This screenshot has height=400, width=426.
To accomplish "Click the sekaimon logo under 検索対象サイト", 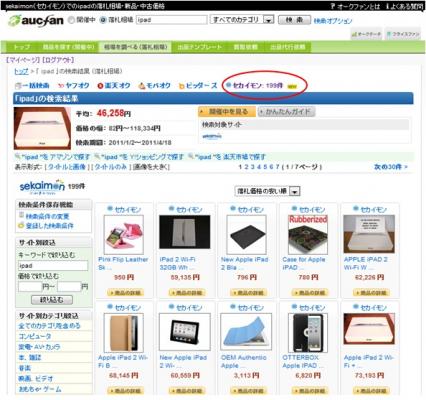I will pyautogui.click(x=212, y=136).
